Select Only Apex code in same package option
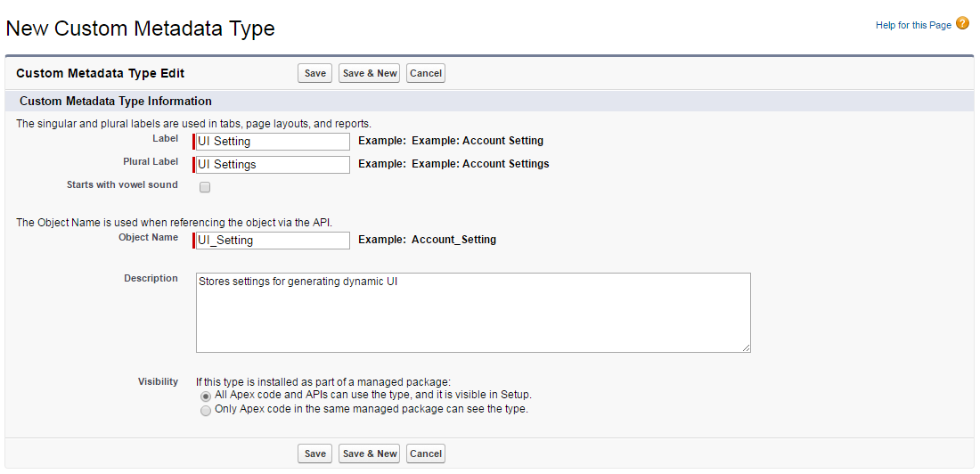Screen dimensions: 980x474 [206, 410]
